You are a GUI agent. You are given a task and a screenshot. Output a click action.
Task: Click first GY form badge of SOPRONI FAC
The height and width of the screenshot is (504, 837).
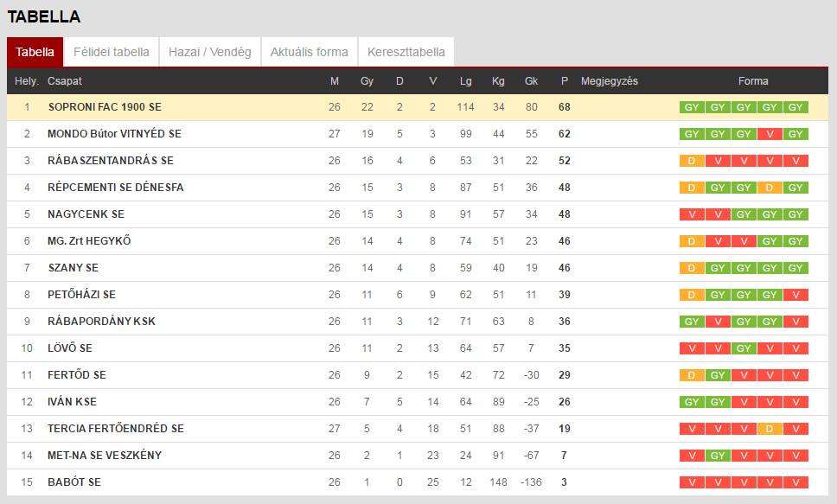pos(691,107)
